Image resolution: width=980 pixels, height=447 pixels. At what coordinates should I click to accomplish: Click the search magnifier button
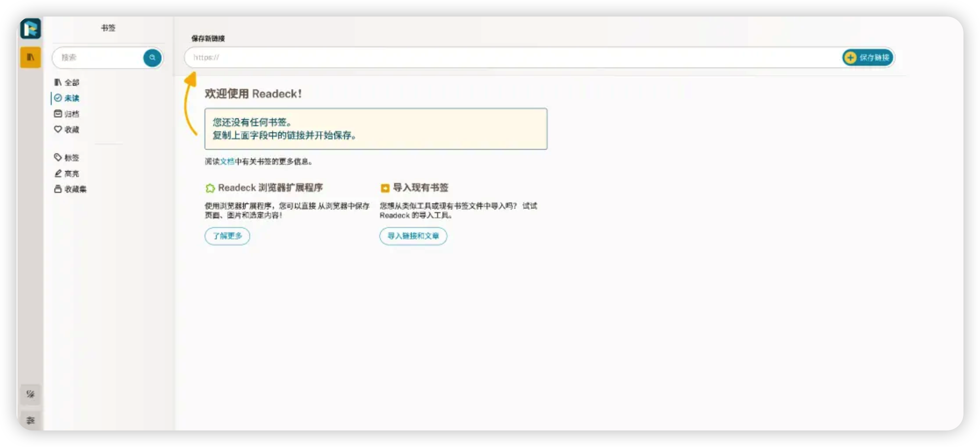point(152,58)
